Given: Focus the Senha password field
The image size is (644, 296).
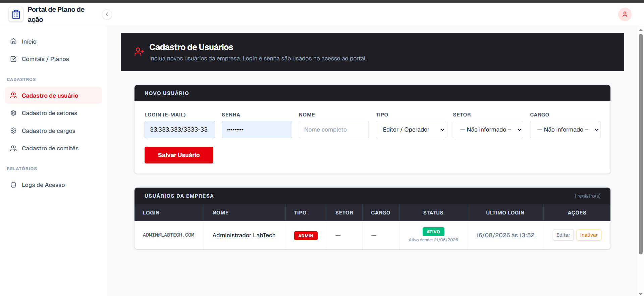Looking at the screenshot, I should (257, 130).
